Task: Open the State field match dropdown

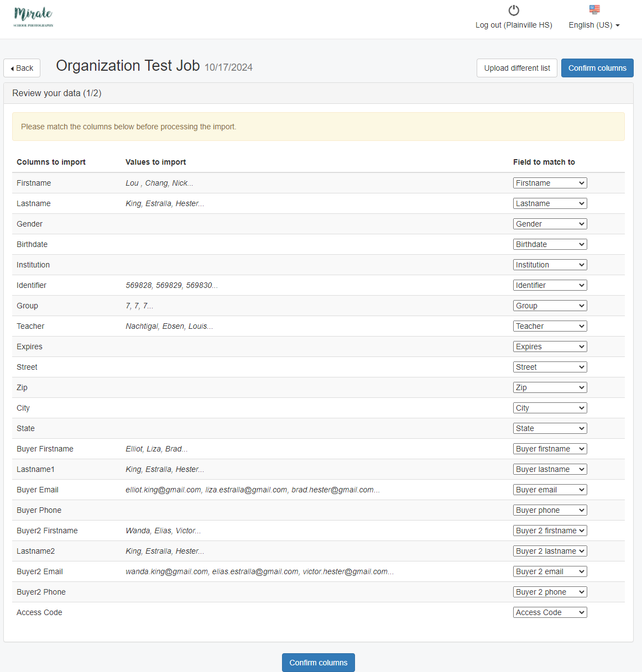Action: (x=550, y=428)
